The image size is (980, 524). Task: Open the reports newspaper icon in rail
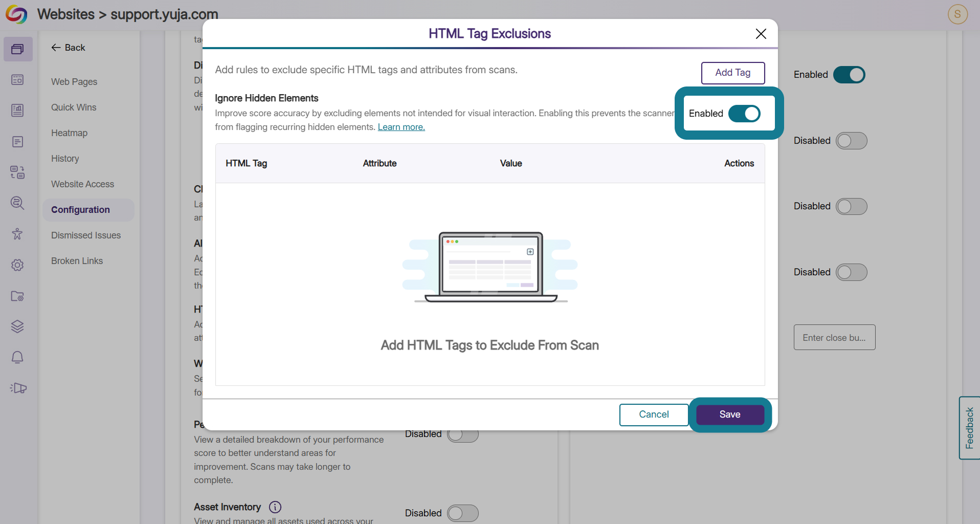pyautogui.click(x=17, y=111)
